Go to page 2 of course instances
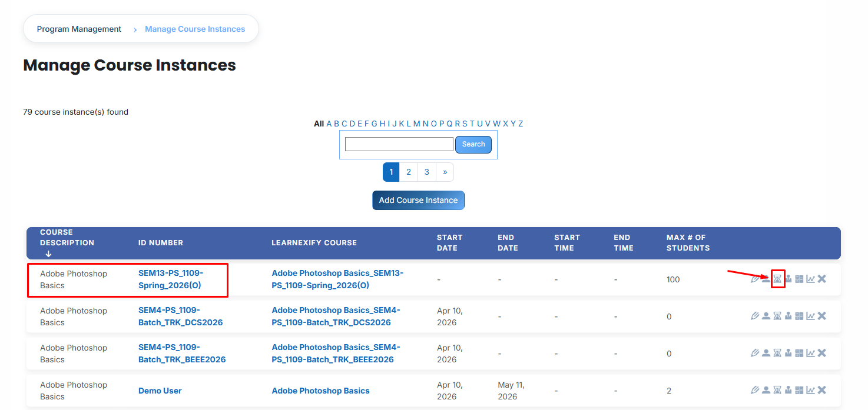Image resolution: width=868 pixels, height=410 pixels. point(409,172)
